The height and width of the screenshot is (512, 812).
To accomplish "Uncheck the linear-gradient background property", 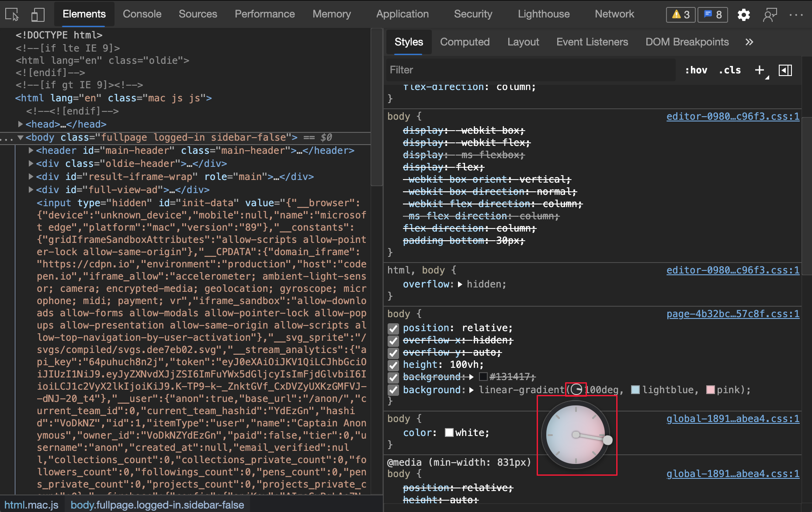I will pos(393,390).
